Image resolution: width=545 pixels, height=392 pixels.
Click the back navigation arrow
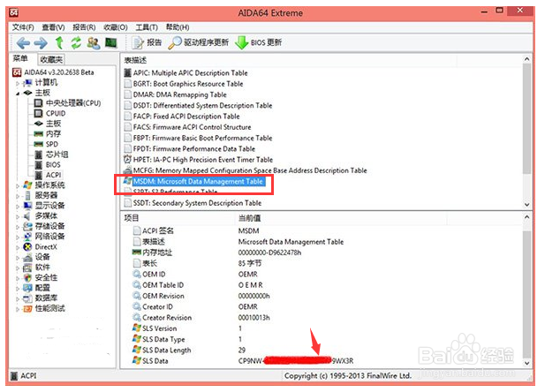pyautogui.click(x=23, y=43)
